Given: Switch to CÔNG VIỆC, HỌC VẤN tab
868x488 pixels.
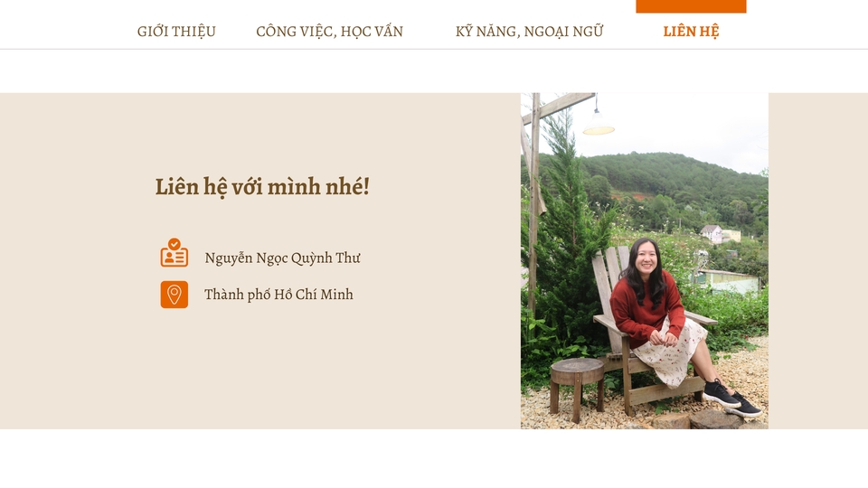Looking at the screenshot, I should coord(329,32).
